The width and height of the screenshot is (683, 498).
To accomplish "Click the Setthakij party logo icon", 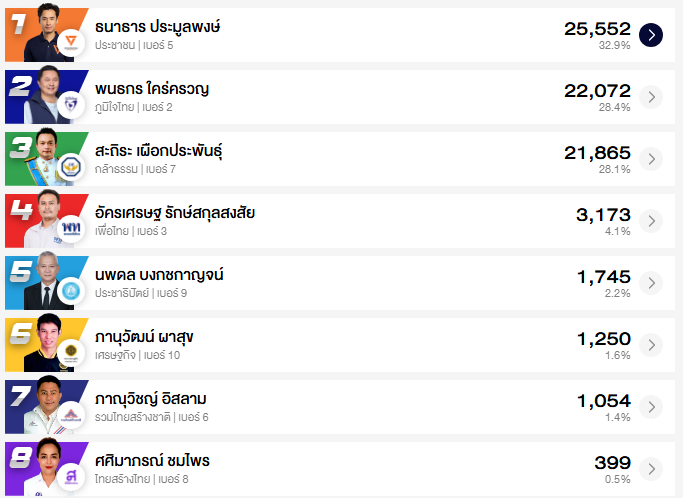I will [x=71, y=352].
